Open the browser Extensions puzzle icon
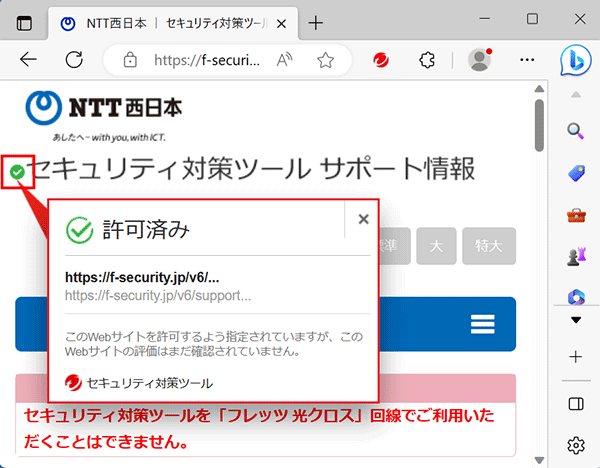 pos(428,60)
